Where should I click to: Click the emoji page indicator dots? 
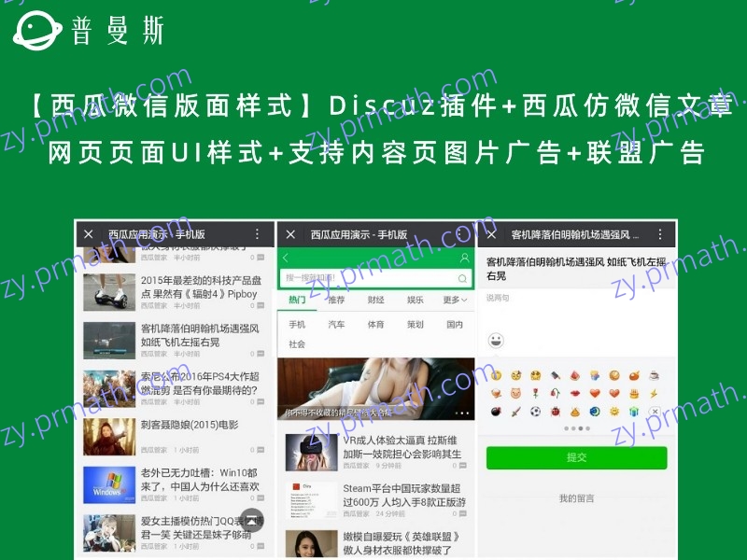click(576, 429)
